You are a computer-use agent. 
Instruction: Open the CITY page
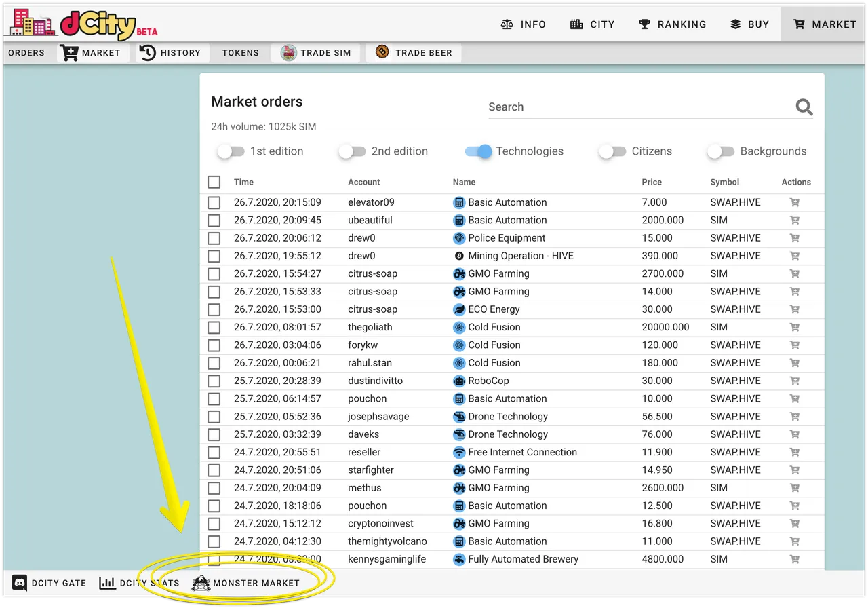592,24
